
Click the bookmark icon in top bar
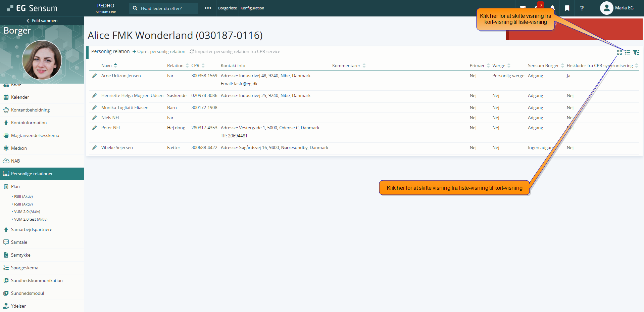pyautogui.click(x=567, y=8)
